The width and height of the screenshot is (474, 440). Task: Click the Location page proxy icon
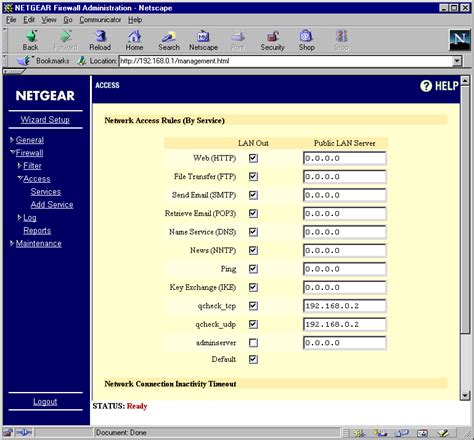pyautogui.click(x=81, y=61)
